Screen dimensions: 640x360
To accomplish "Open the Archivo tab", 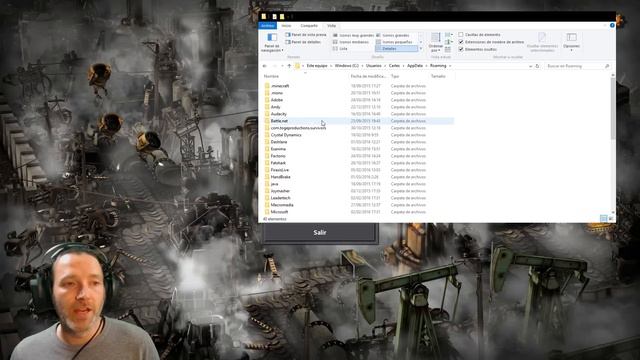I will click(x=268, y=26).
